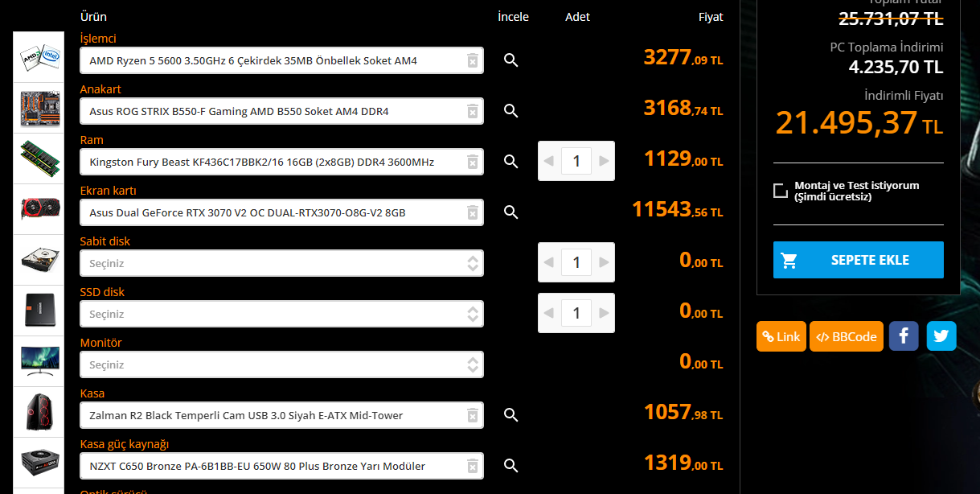Copy the build Link
The width and height of the screenshot is (980, 494).
781,336
